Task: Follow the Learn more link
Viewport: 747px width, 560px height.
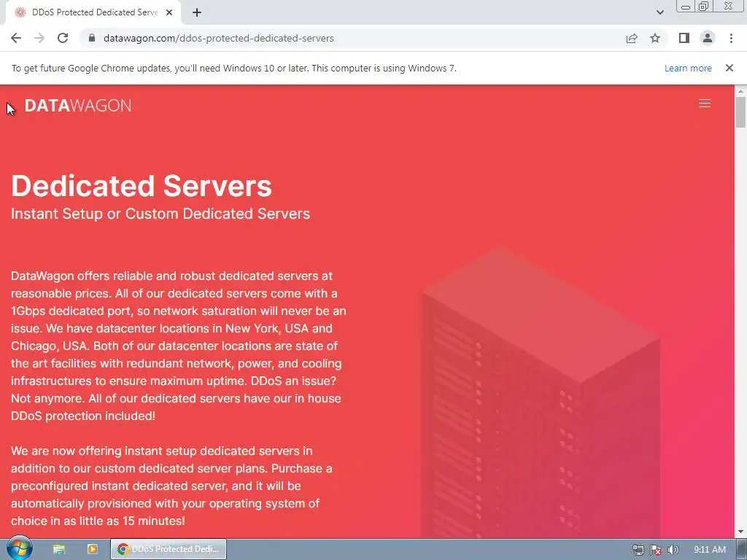Action: click(x=688, y=68)
